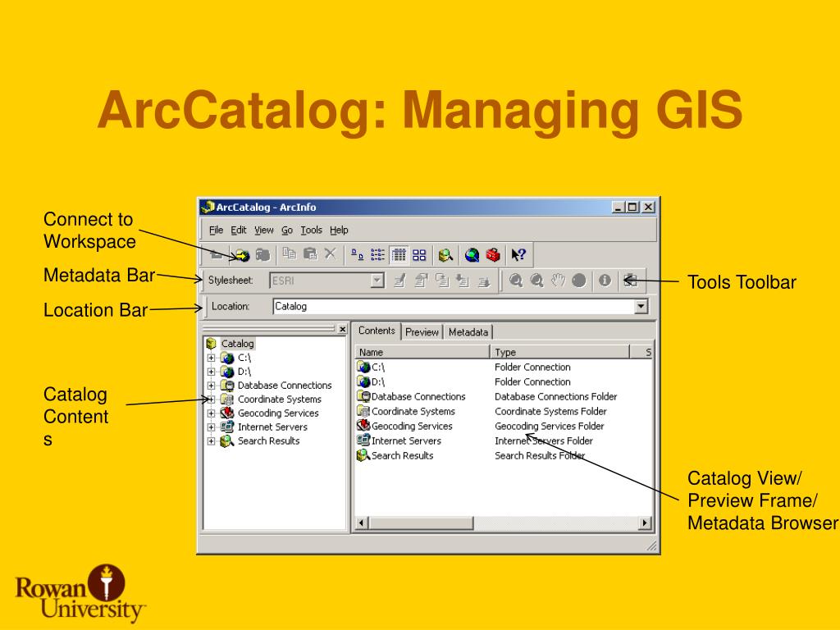The width and height of the screenshot is (840, 630).
Task: Click the Export Metadata icon
Action: coord(484,281)
